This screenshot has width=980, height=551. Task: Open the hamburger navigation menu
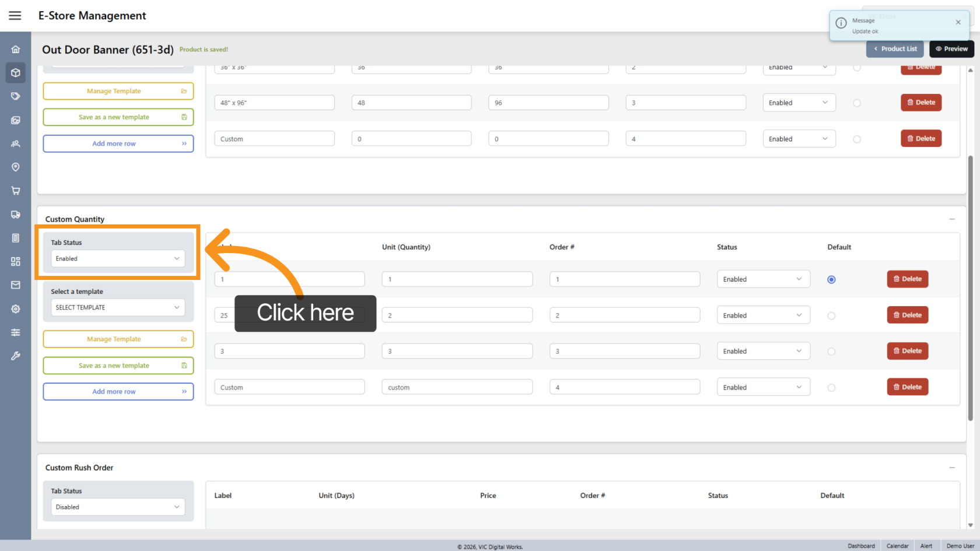[x=15, y=16]
